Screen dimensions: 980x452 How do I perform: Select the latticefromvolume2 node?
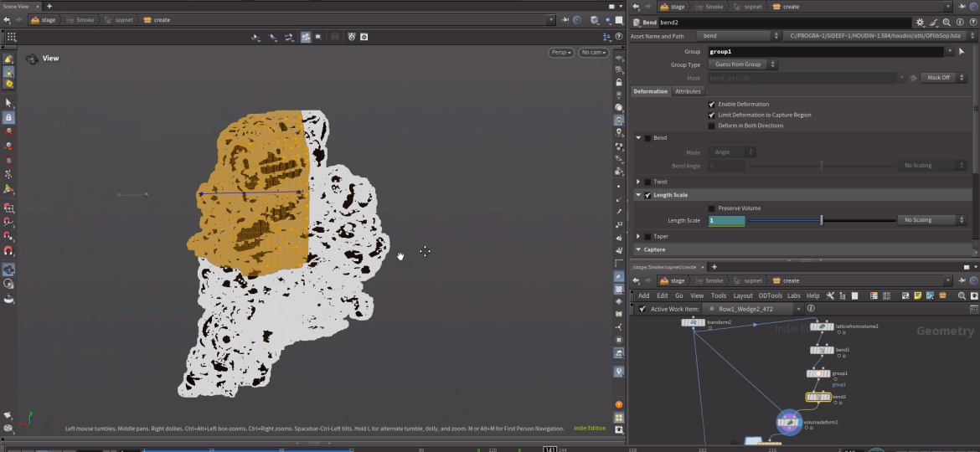pyautogui.click(x=822, y=326)
